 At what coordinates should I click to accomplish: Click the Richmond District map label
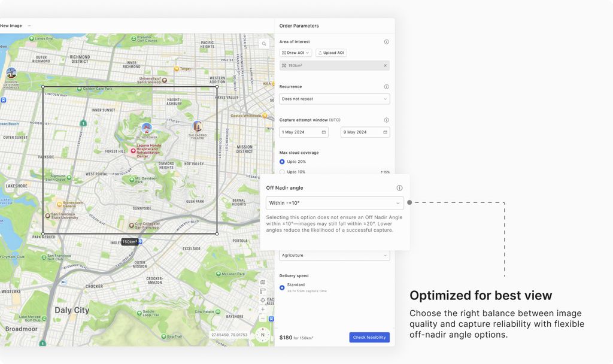(x=80, y=59)
